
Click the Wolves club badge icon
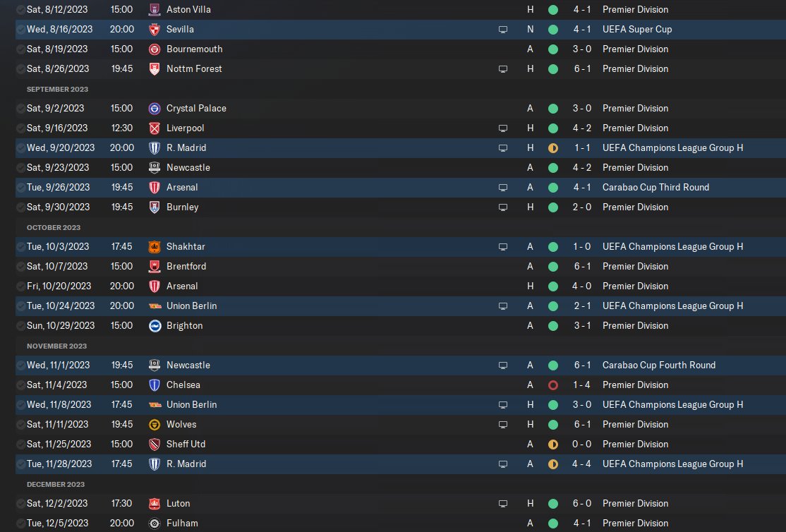point(155,425)
